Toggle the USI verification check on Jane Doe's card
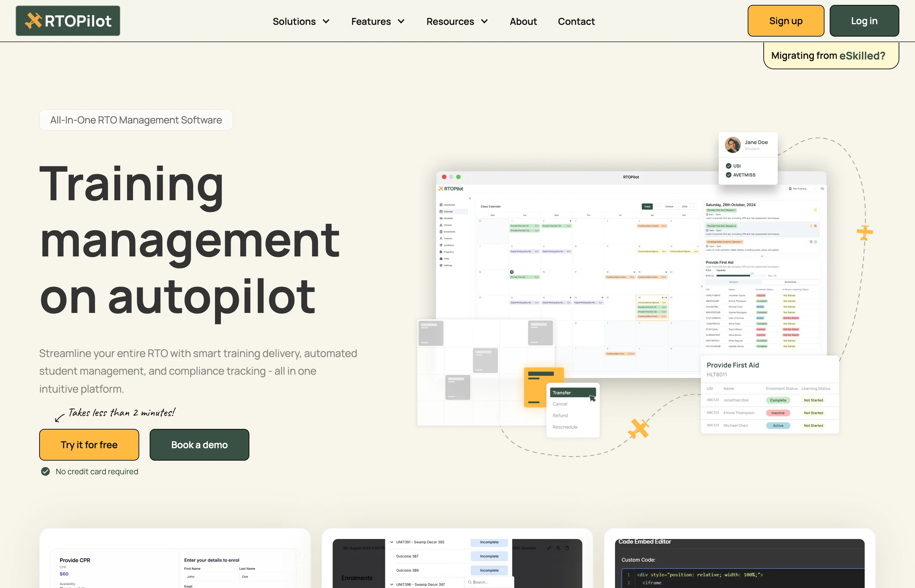The image size is (915, 588). click(729, 166)
